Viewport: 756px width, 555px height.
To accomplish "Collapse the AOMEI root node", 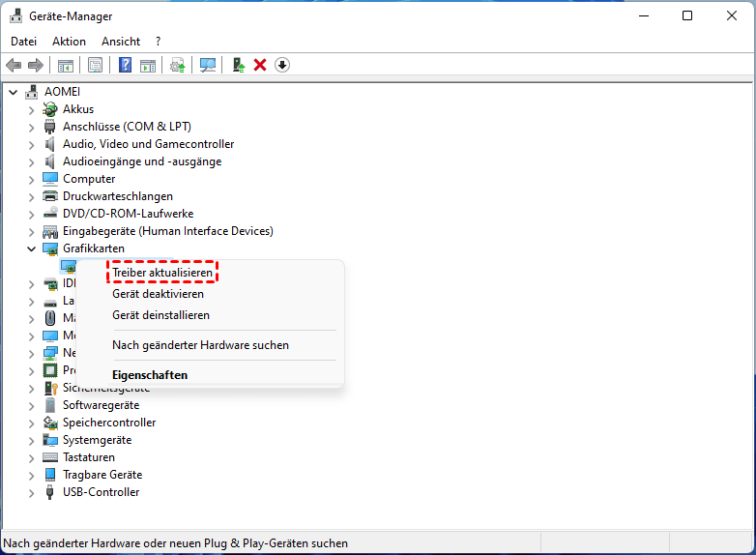I will (14, 92).
